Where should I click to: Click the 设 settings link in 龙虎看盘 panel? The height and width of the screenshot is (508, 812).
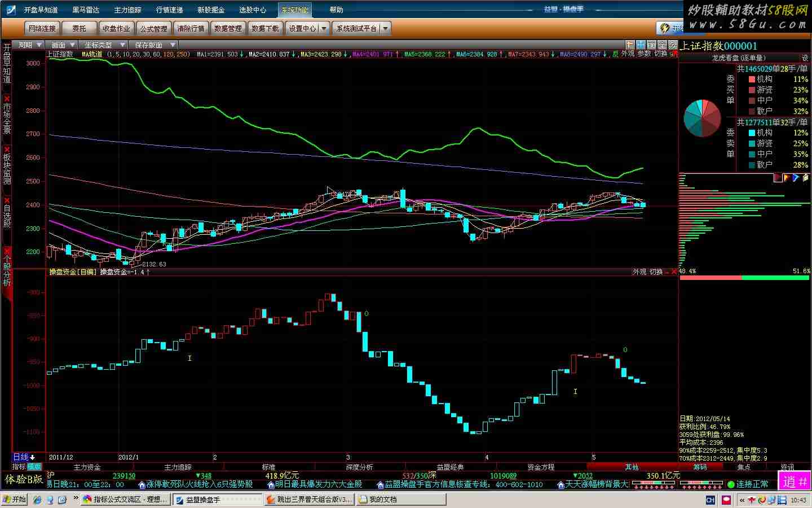pos(805,58)
